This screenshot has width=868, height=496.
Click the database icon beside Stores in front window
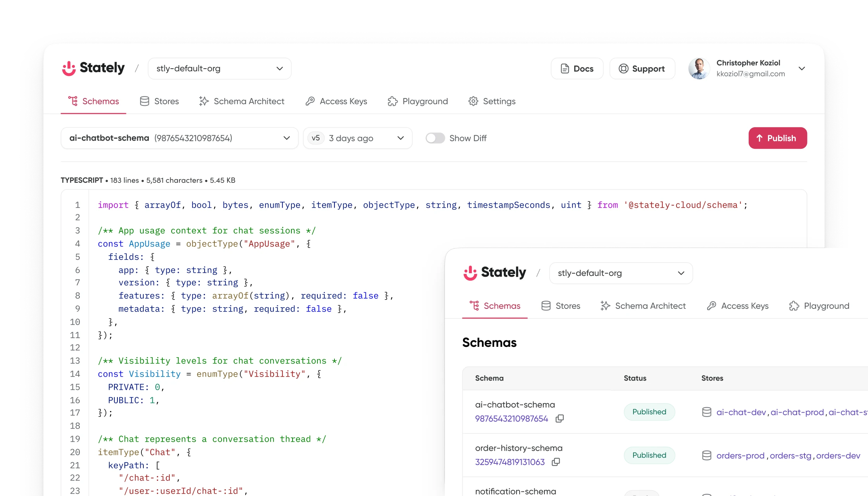(x=546, y=306)
